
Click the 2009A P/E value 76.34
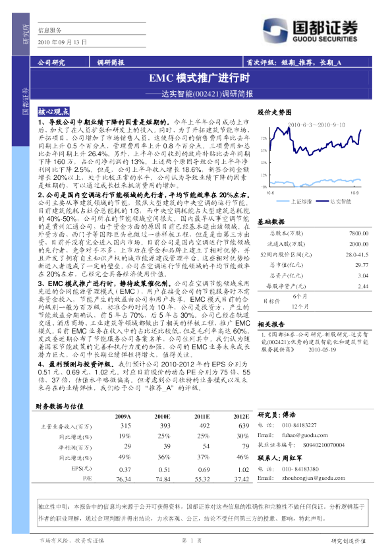(x=123, y=479)
